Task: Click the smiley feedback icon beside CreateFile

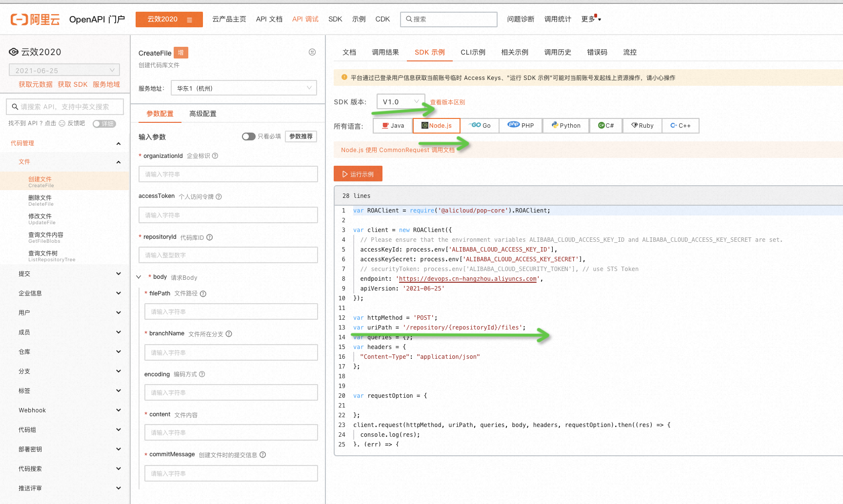Action: [312, 52]
